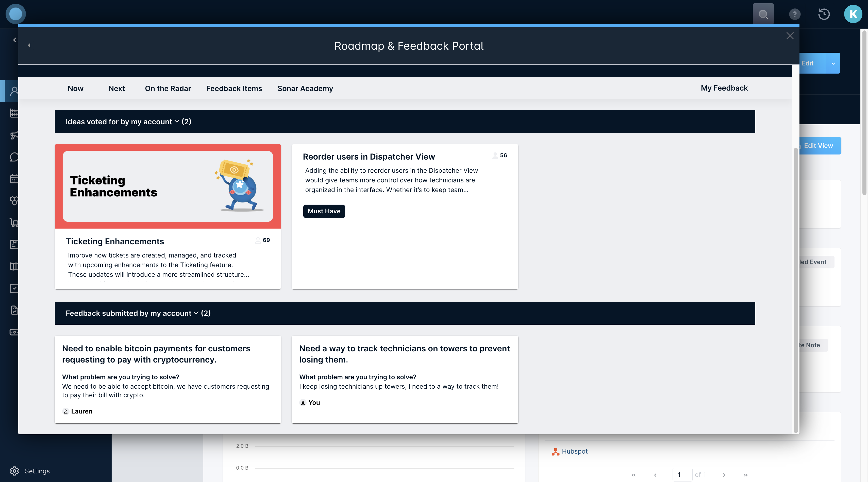Viewport: 868px width, 482px height.
Task: Expand Ideas voted for by my account dropdown
Action: tap(177, 122)
